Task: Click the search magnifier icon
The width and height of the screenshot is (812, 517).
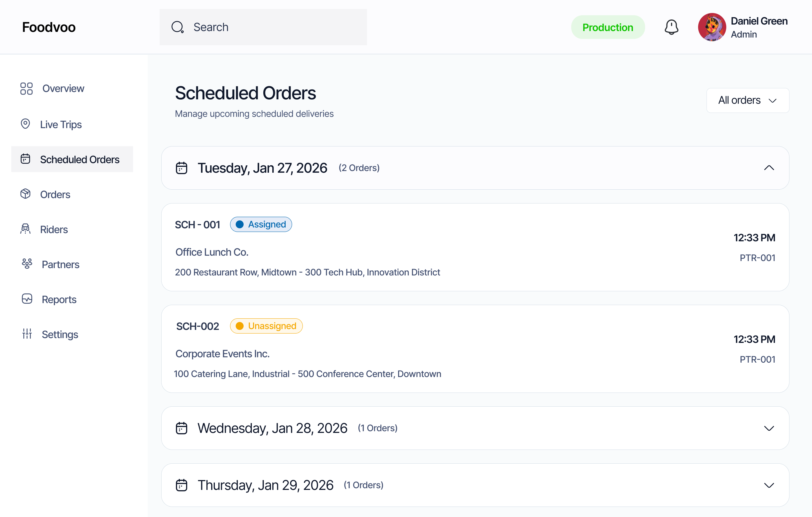Action: (177, 27)
